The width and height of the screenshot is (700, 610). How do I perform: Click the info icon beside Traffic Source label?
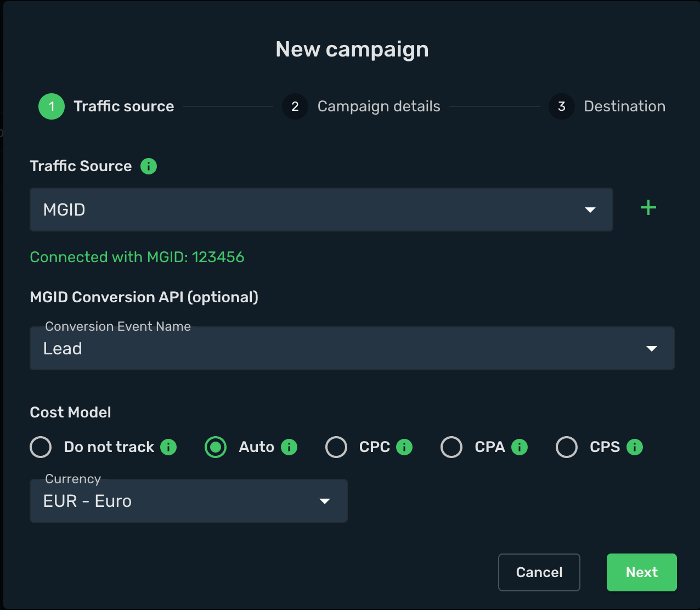point(149,166)
